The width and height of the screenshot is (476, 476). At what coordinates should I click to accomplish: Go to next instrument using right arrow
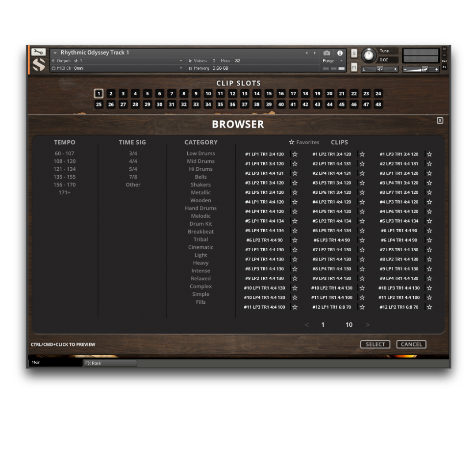pos(314,53)
